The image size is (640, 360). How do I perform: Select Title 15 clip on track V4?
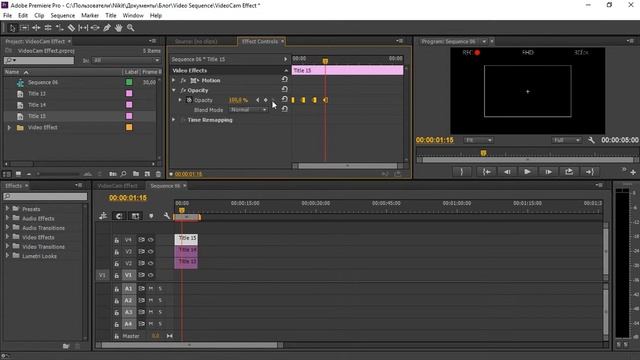pyautogui.click(x=187, y=239)
